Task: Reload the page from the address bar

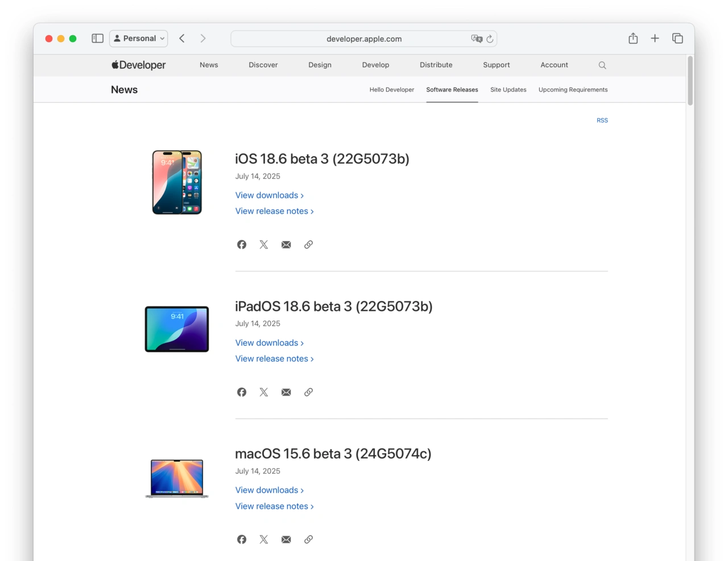Action: coord(489,38)
